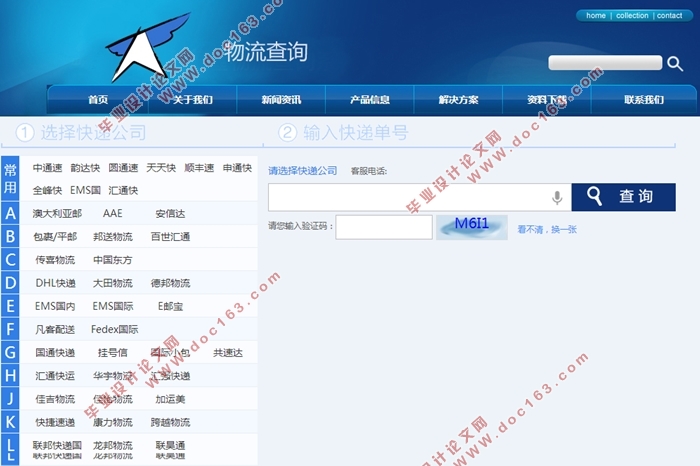Choose 韵达快 courier company

click(x=85, y=168)
